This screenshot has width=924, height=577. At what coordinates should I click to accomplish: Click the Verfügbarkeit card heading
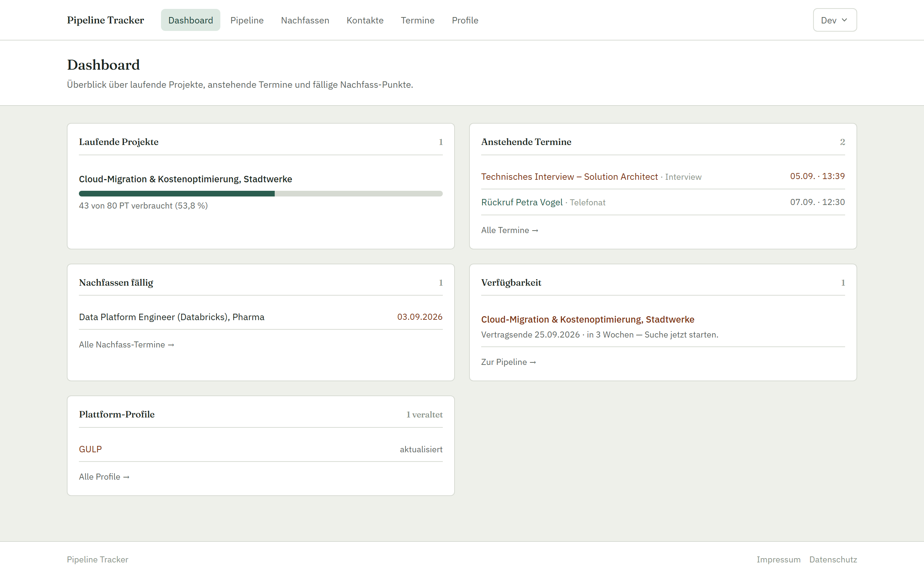point(511,283)
